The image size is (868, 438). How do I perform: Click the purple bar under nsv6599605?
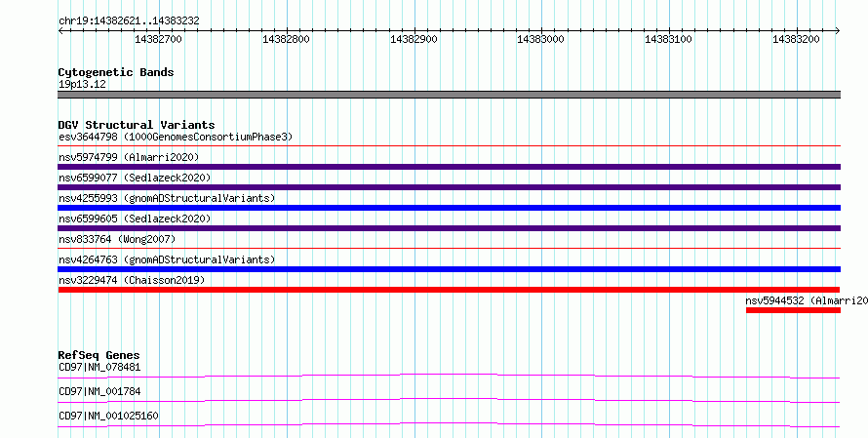(449, 228)
